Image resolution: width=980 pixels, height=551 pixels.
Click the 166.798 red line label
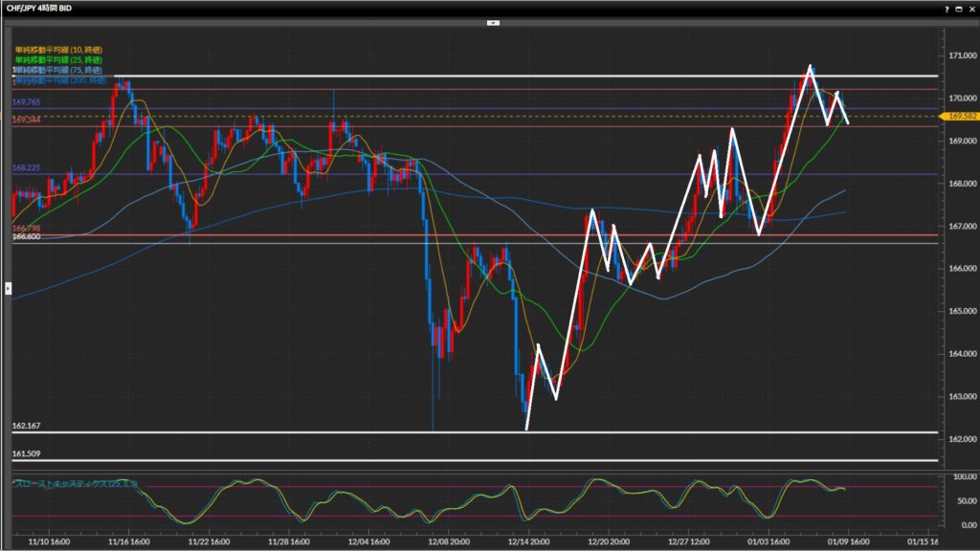(x=26, y=228)
